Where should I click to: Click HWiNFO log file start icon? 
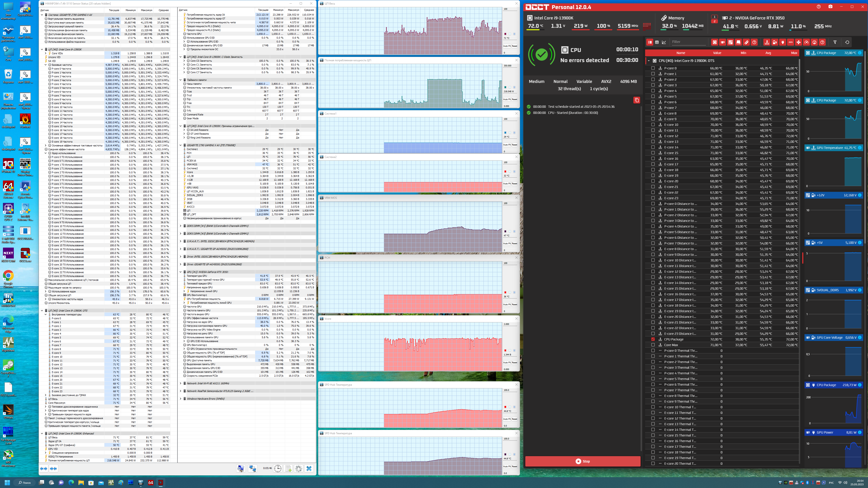[x=288, y=469]
